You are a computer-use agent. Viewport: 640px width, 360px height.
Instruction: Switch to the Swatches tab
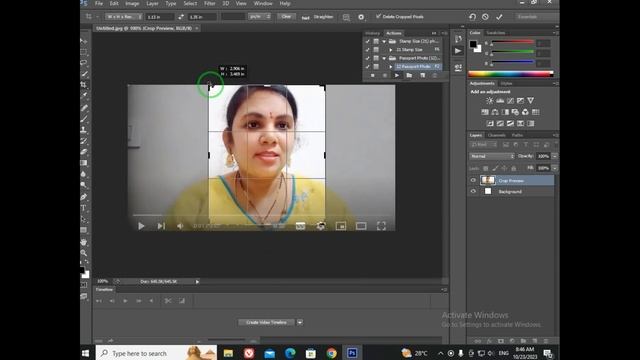tap(496, 33)
